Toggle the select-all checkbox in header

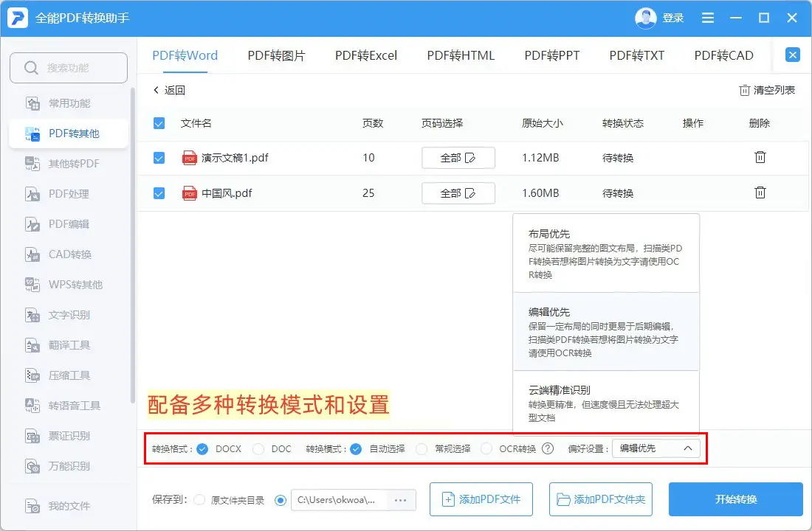coord(159,123)
